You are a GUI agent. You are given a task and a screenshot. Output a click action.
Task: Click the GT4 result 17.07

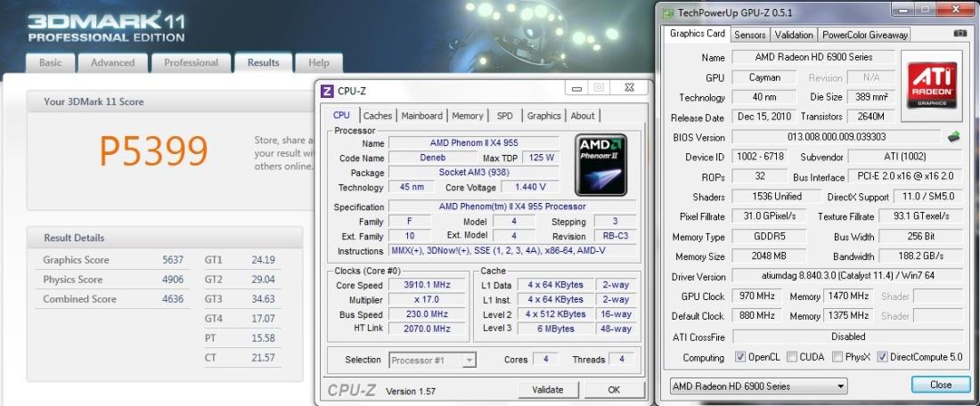[263, 319]
